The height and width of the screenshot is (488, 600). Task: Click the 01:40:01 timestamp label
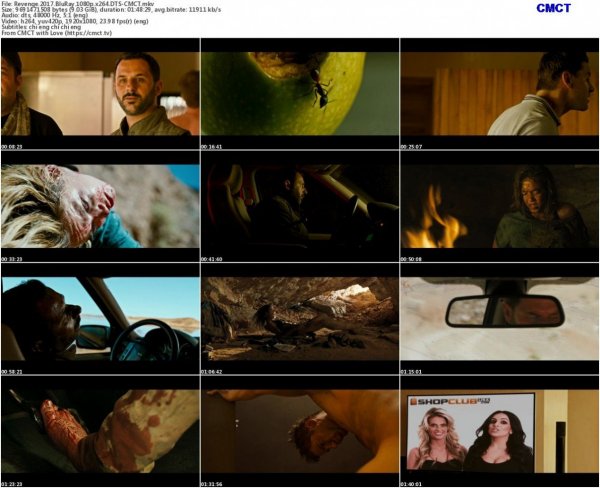coord(411,485)
